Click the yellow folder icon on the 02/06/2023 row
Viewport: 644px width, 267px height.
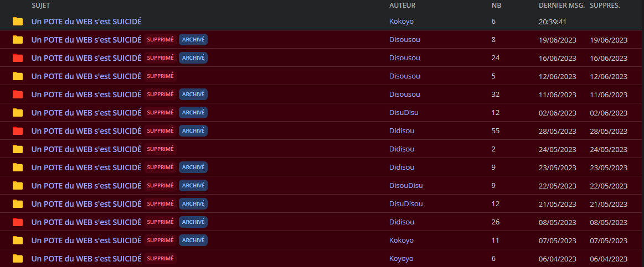coord(18,113)
